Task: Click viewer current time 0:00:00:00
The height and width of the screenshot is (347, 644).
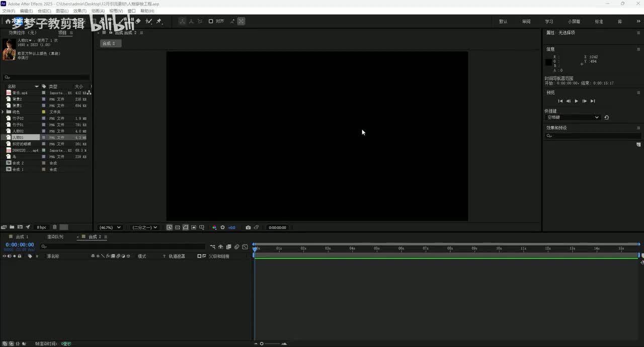Action: point(277,227)
